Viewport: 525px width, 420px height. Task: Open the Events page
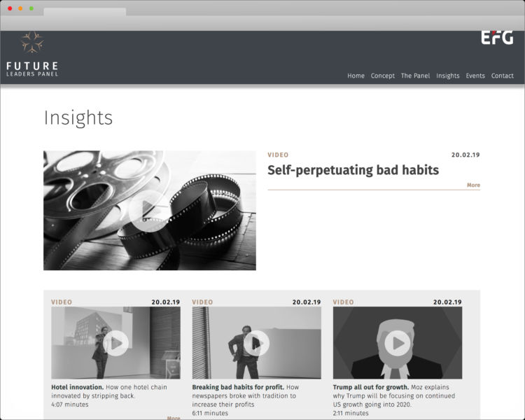pyautogui.click(x=475, y=76)
